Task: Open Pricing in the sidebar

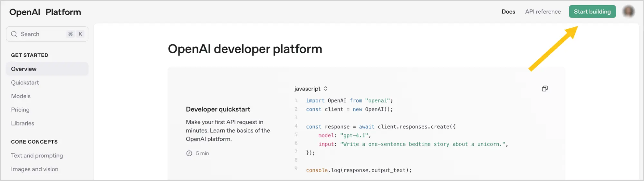Action: (x=20, y=110)
